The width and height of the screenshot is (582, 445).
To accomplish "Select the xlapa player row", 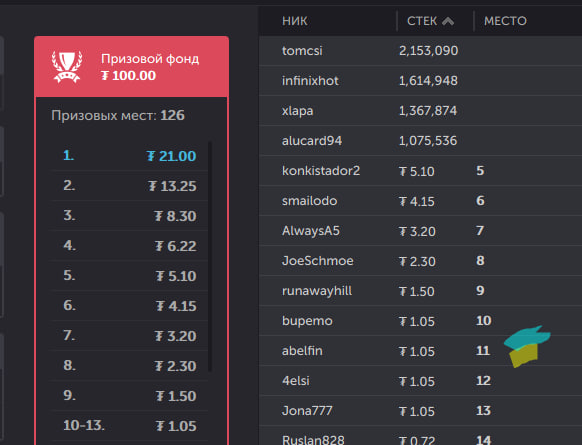I will 420,111.
